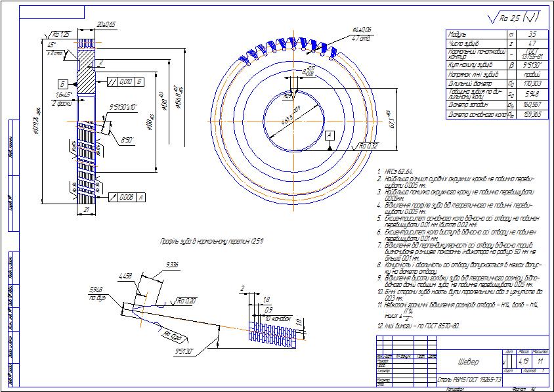Select datum Б box beside the section view

pyautogui.click(x=62, y=83)
